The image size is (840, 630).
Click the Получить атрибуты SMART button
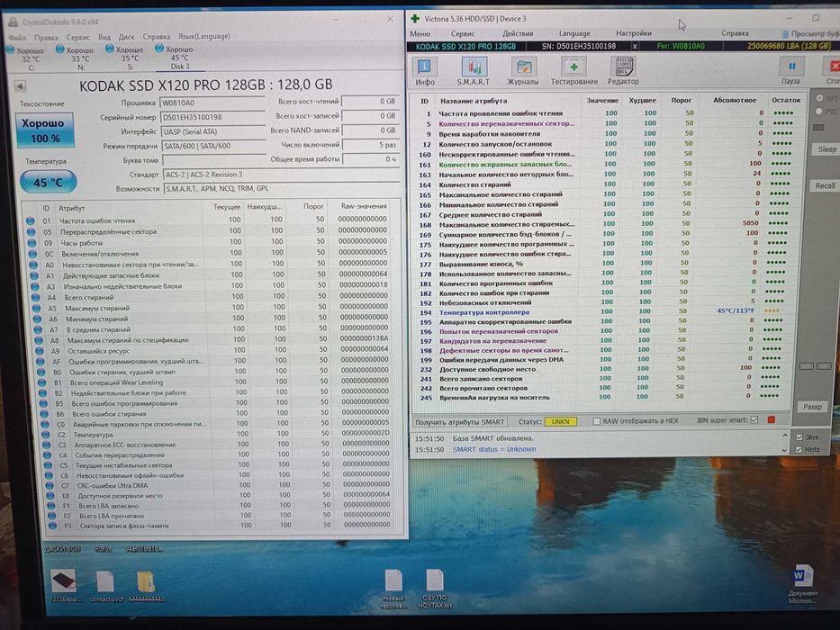460,422
